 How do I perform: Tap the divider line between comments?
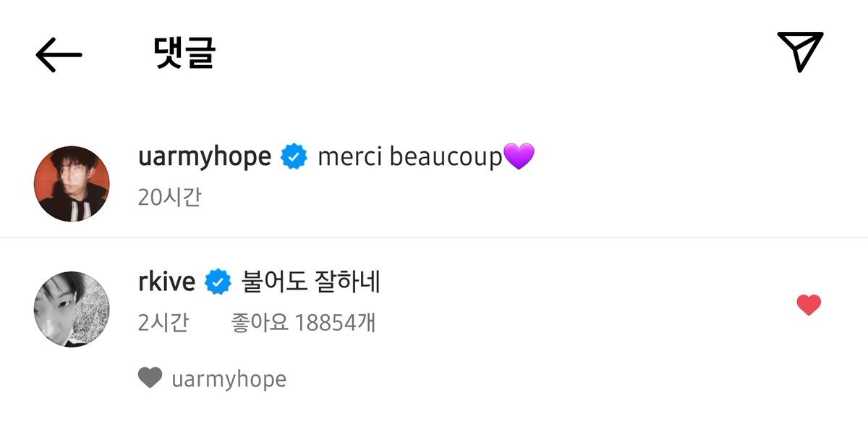coord(434,237)
